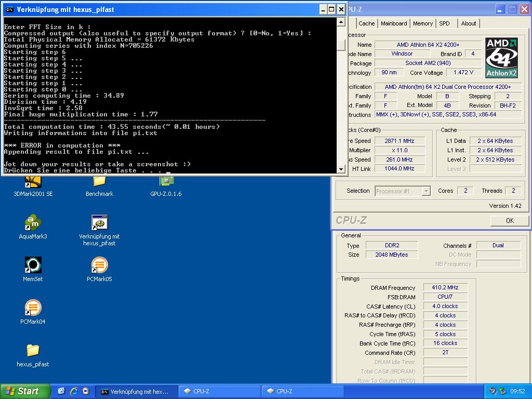The width and height of the screenshot is (532, 399).
Task: Click the 1.472 V core voltage value
Action: (463, 72)
